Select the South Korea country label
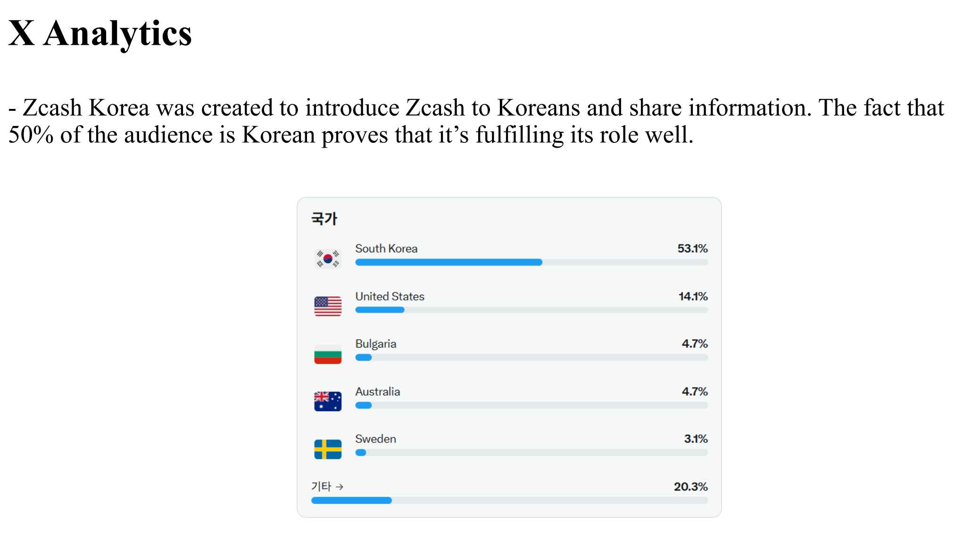The width and height of the screenshot is (980, 539). click(x=386, y=249)
